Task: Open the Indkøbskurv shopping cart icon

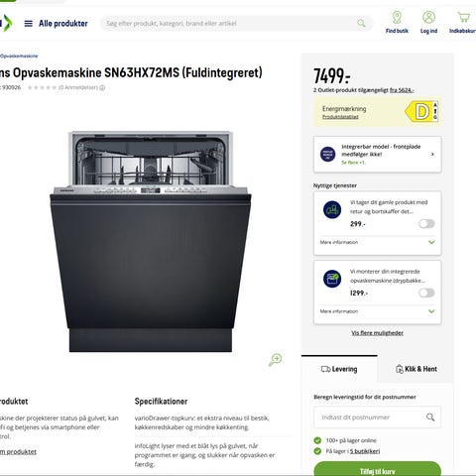Action: pos(463,17)
